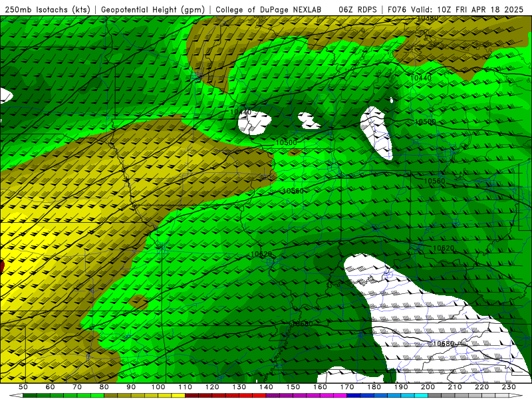
Task: Click the 140 kts legend label
Action: 266,387
